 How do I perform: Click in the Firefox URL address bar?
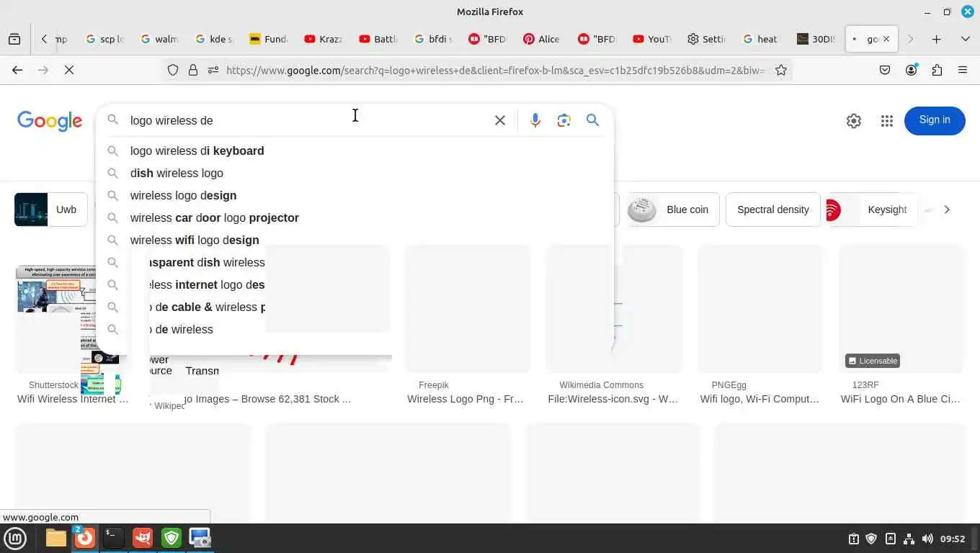[x=494, y=70]
